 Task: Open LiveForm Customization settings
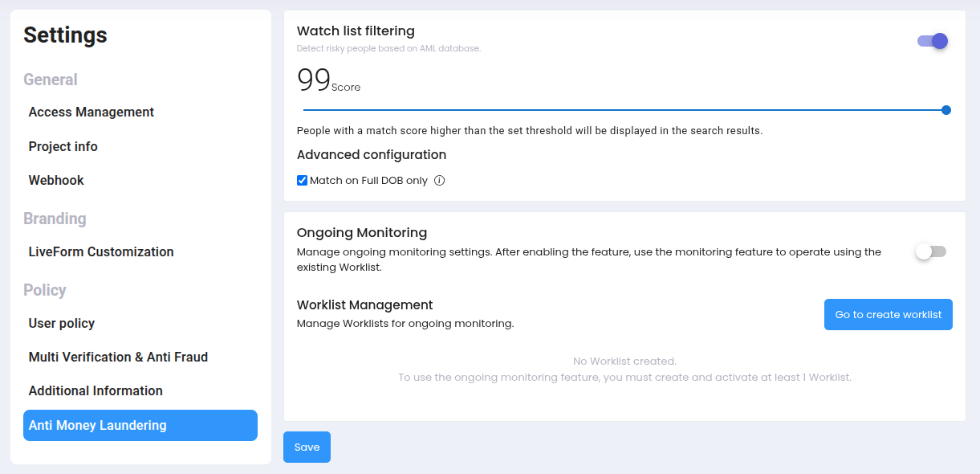(101, 251)
